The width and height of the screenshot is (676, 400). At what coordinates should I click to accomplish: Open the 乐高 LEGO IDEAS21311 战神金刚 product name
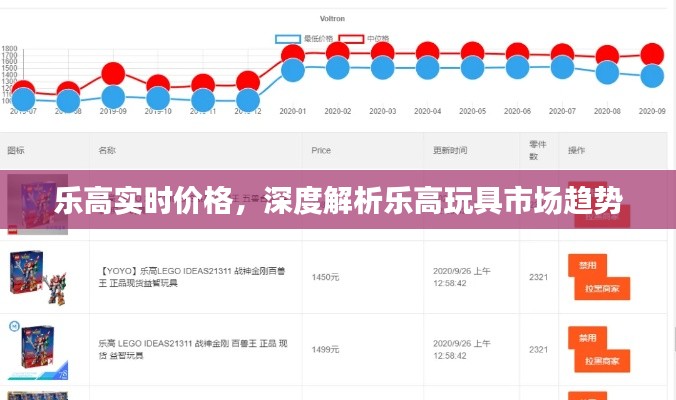tap(193, 350)
